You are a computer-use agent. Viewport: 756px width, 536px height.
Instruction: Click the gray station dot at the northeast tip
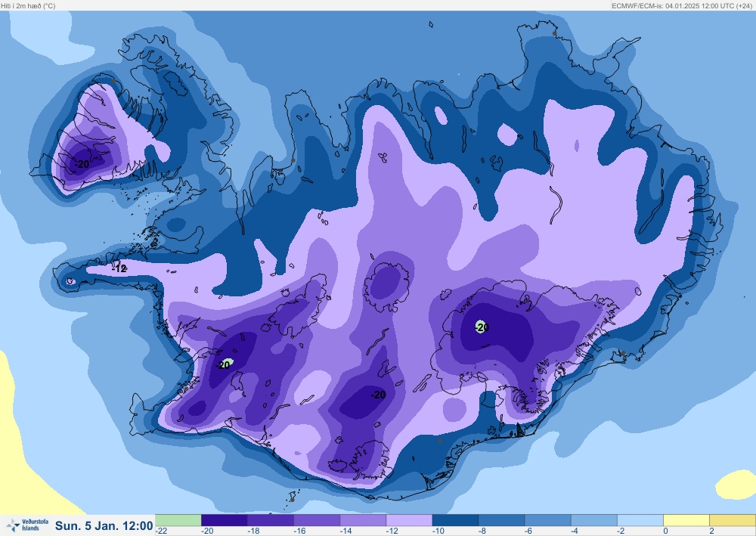pyautogui.click(x=554, y=33)
